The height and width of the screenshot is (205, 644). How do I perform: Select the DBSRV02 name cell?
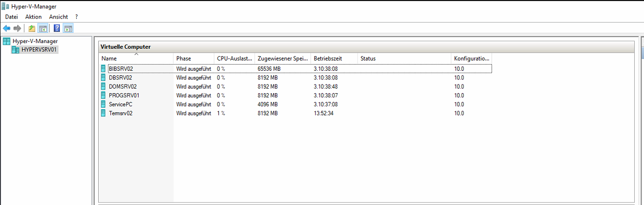[x=120, y=77]
